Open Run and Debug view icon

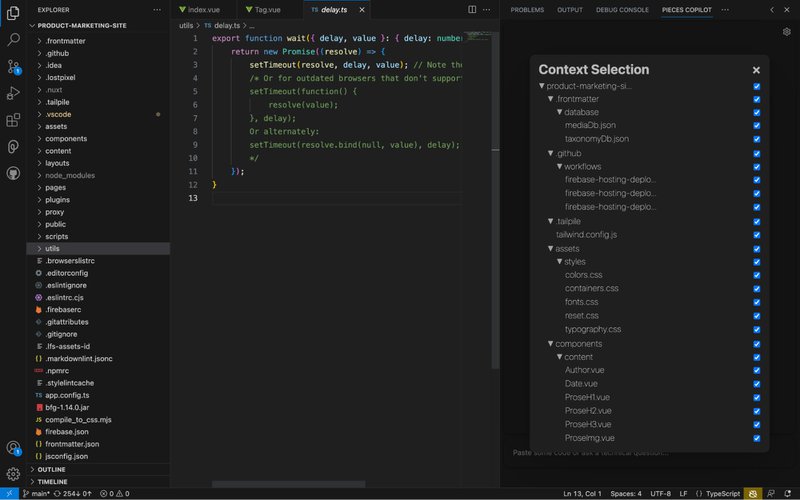click(x=13, y=93)
